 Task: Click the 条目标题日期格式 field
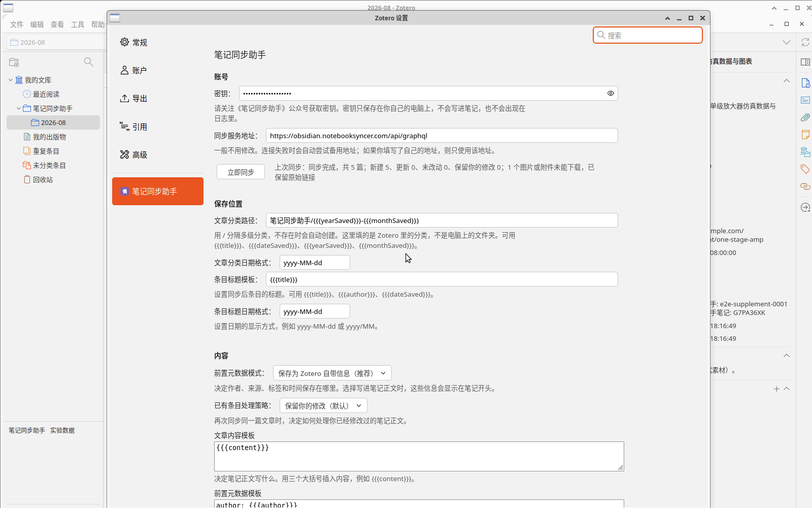click(315, 311)
